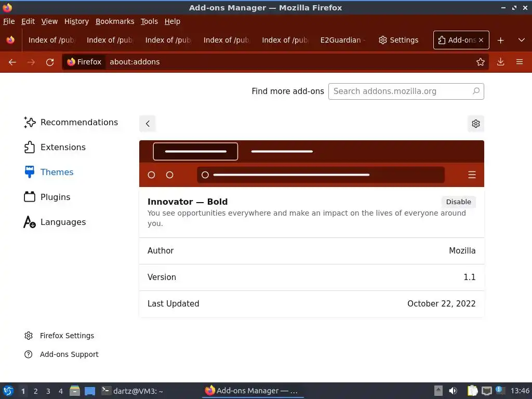Click the 'October 22, 2022' date value
This screenshot has width=532, height=399.
[442, 303]
